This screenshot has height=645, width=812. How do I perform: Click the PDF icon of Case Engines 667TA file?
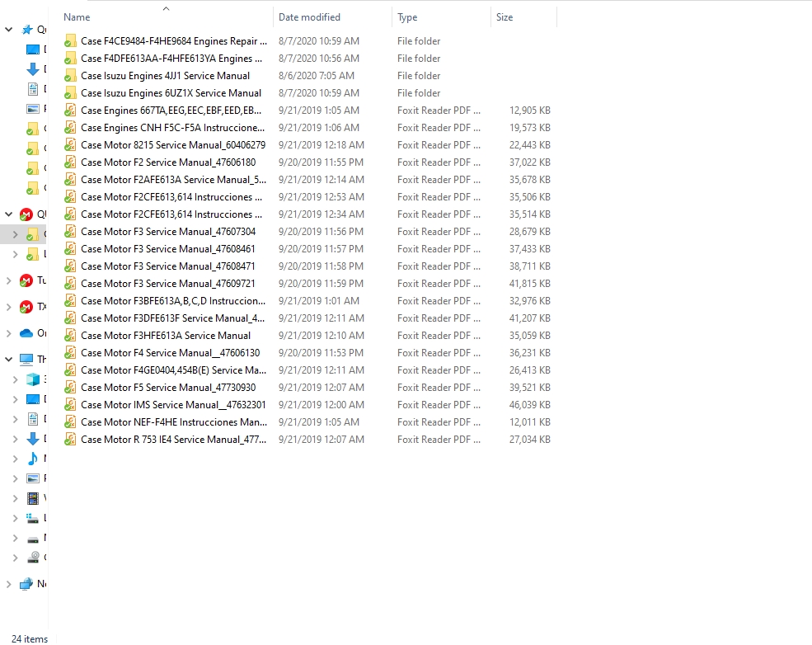click(70, 111)
